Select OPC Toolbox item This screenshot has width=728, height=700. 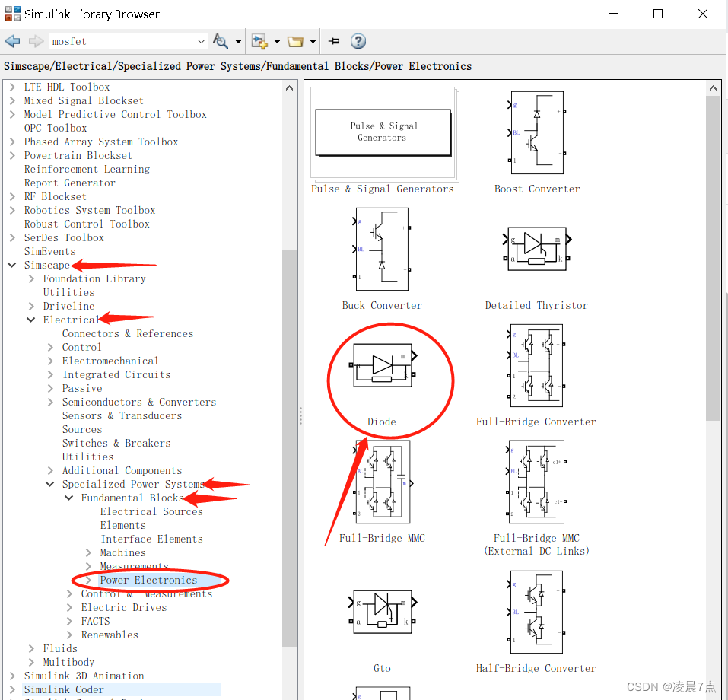[56, 128]
